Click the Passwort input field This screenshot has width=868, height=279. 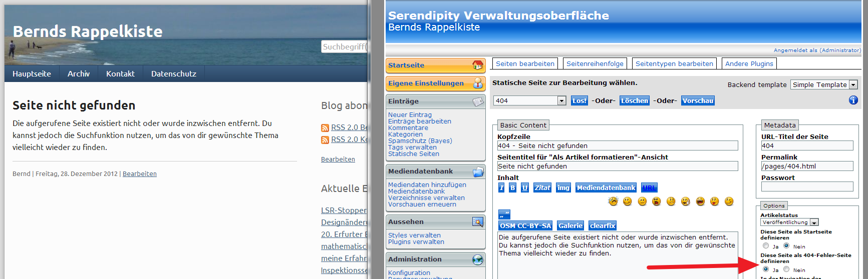807,186
